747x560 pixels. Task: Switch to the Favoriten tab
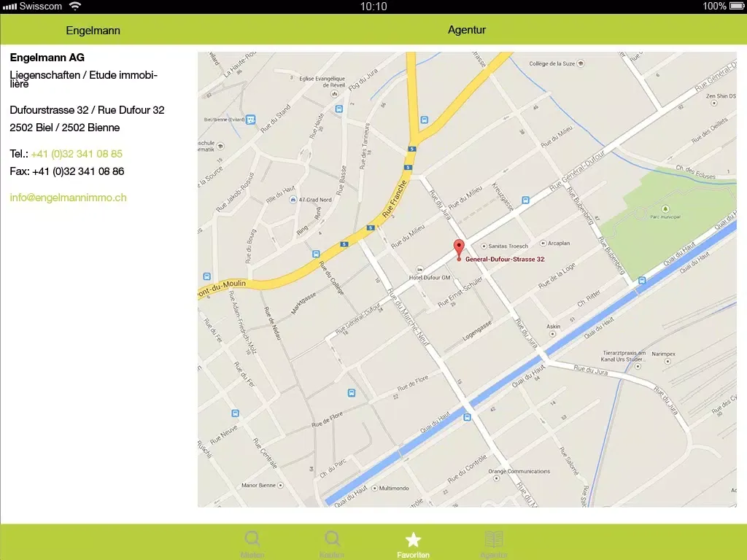(413, 545)
